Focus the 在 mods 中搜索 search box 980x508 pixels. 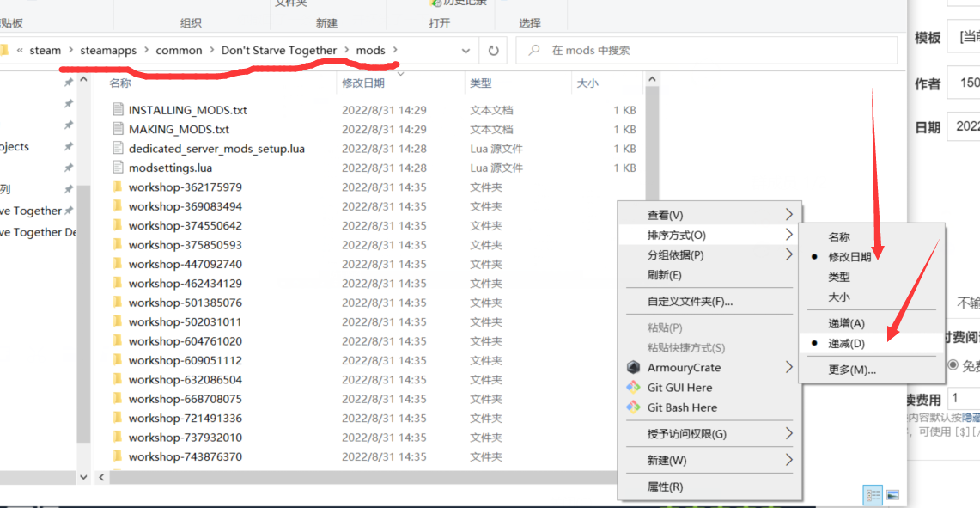pos(706,51)
